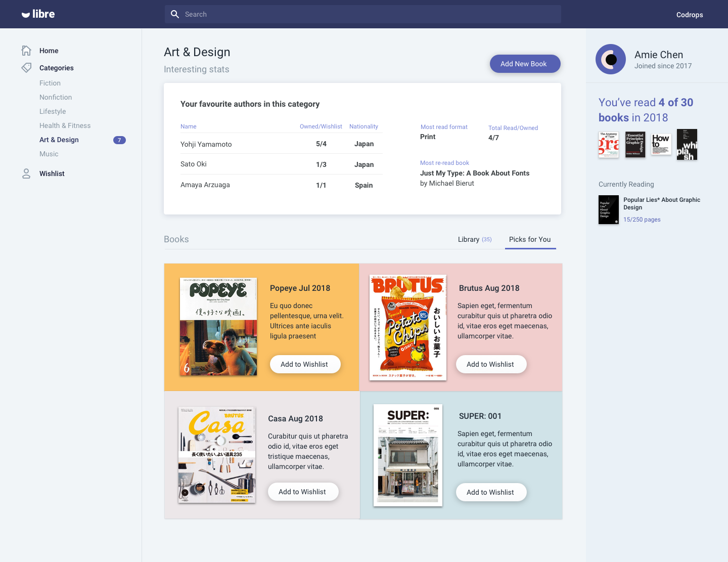728x562 pixels.
Task: Go to Home in sidebar
Action: pos(49,51)
